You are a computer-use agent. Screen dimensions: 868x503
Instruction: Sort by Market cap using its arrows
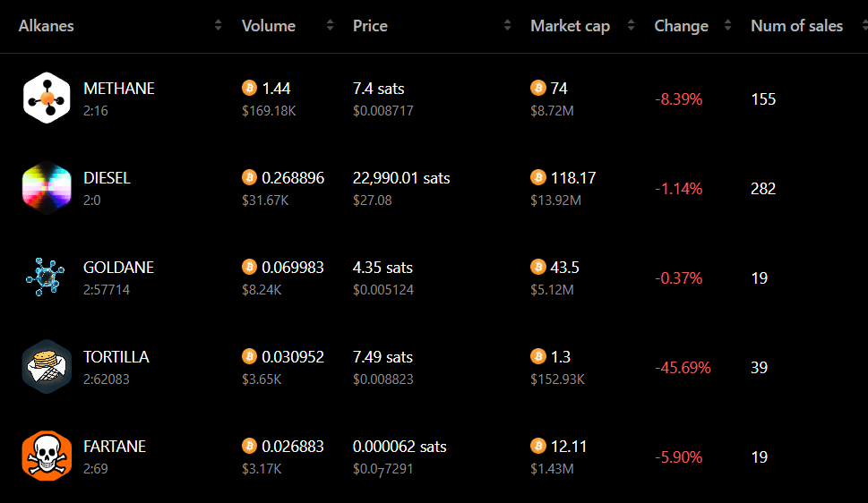(632, 25)
